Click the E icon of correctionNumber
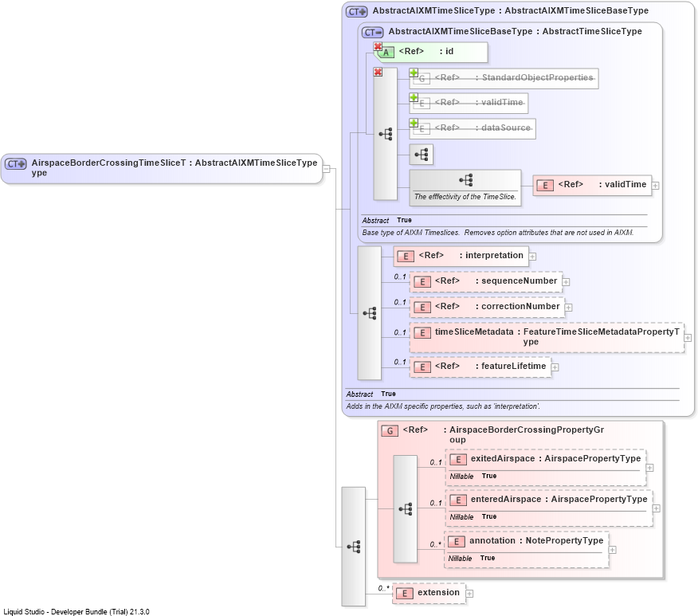The image size is (698, 616). [x=422, y=307]
